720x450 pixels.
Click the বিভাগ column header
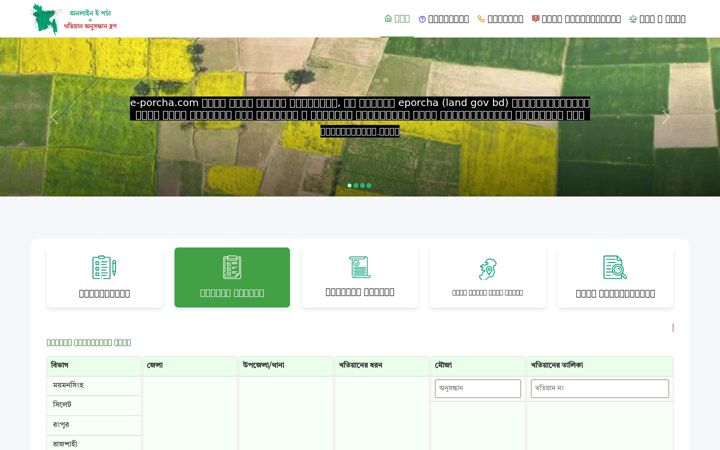click(94, 366)
